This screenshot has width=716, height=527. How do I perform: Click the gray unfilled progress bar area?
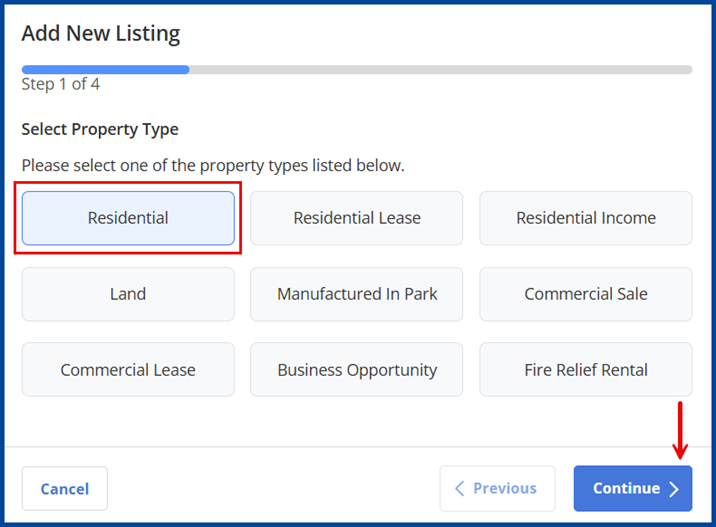pos(440,70)
